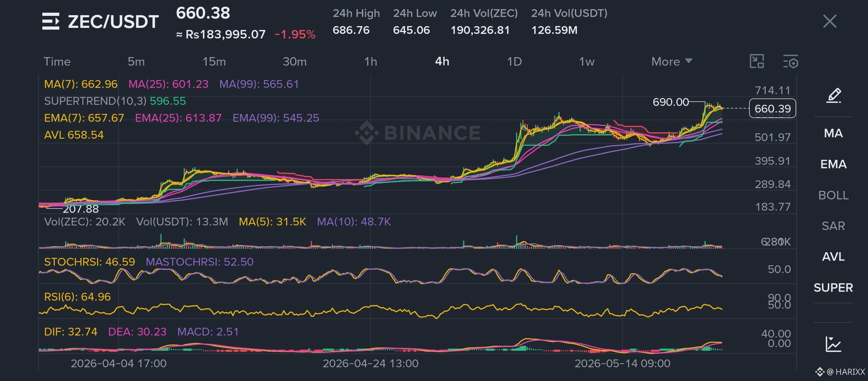Viewport: 868px width, 381px height.
Task: Close the chart with the X icon
Action: (x=830, y=21)
